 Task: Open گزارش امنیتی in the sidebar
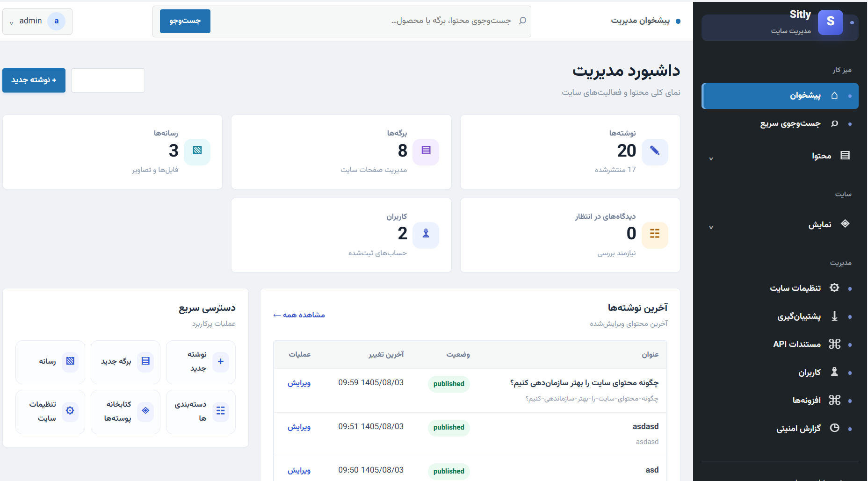780,428
